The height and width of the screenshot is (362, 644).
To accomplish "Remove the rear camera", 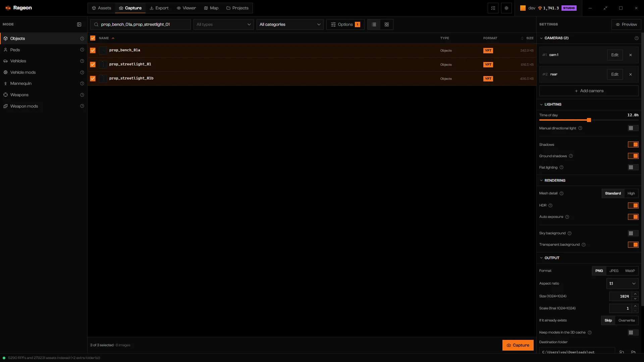I will point(631,74).
